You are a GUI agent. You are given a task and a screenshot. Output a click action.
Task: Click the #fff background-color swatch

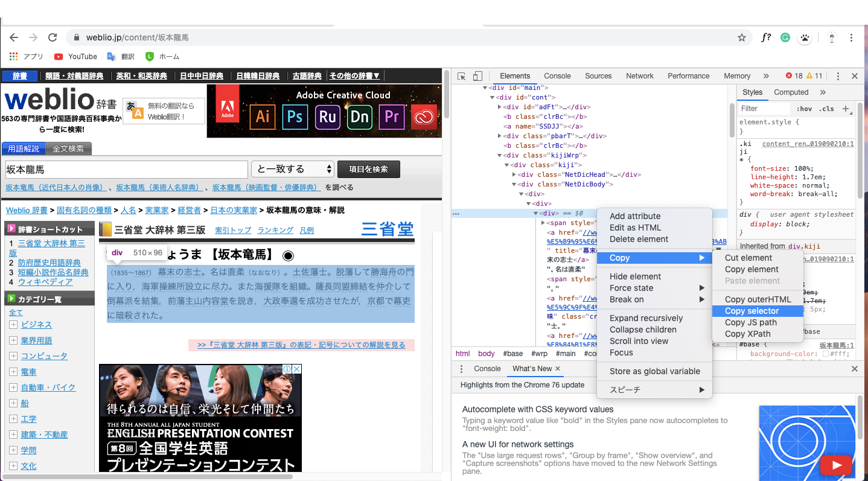(x=826, y=354)
